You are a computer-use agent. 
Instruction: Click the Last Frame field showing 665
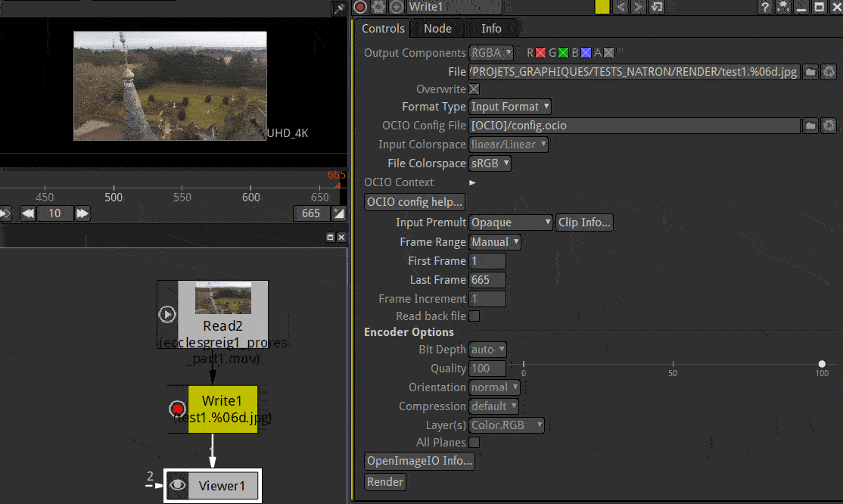(x=487, y=280)
